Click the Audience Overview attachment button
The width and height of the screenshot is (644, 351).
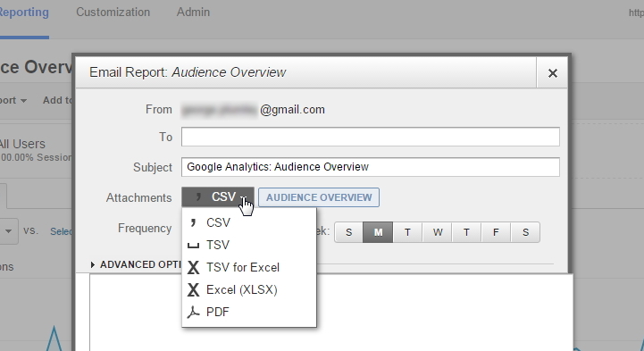(x=319, y=197)
